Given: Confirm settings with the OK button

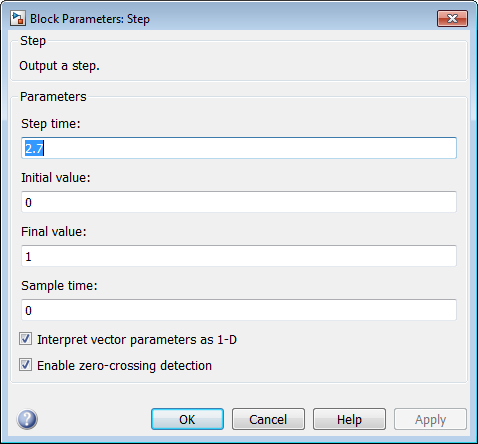Looking at the screenshot, I should (x=187, y=419).
